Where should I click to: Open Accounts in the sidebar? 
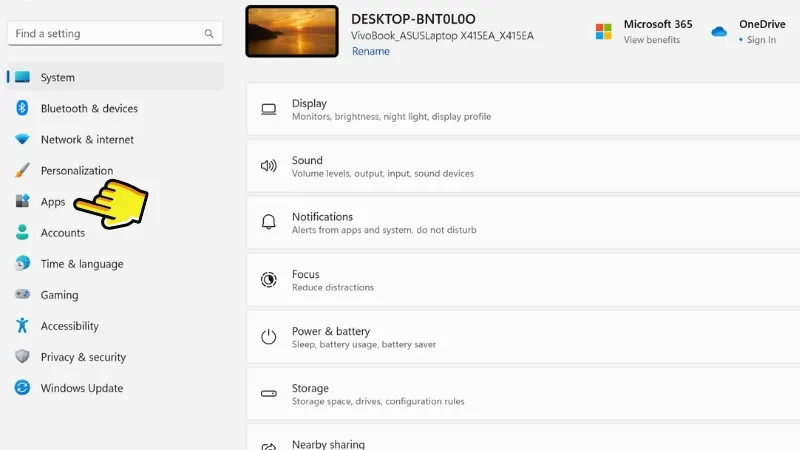62,233
